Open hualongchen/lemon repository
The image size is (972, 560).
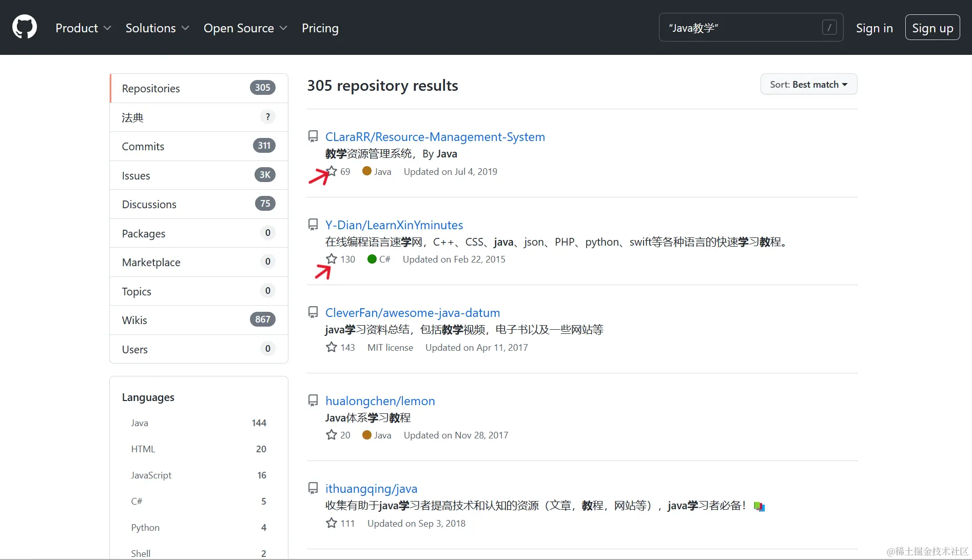[380, 401]
